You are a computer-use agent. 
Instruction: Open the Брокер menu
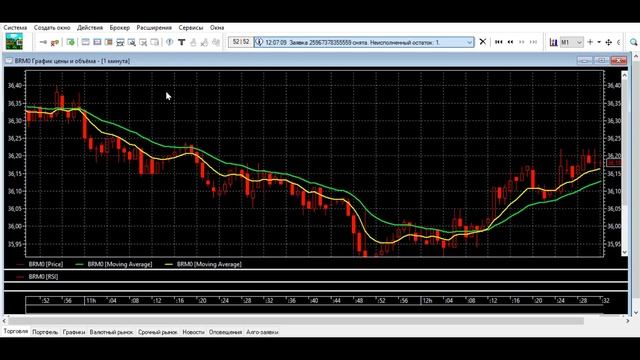(x=120, y=27)
